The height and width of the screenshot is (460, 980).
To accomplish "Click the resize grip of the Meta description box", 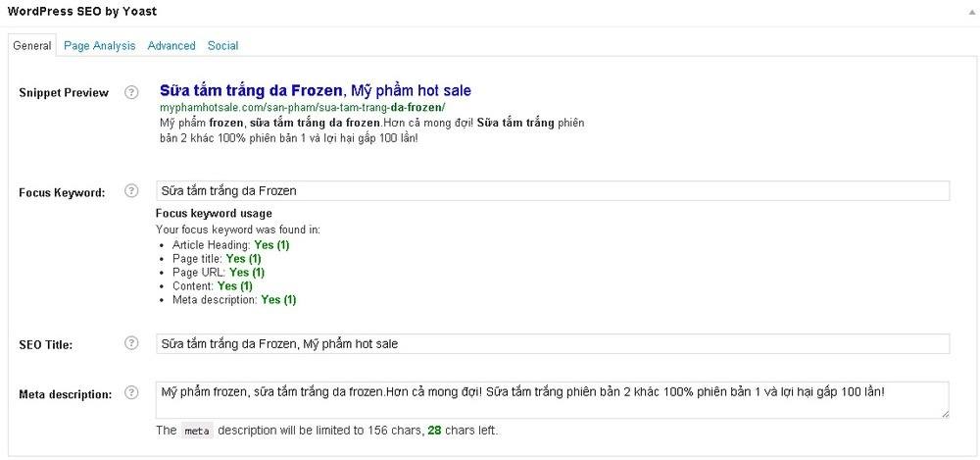I will click(x=945, y=414).
